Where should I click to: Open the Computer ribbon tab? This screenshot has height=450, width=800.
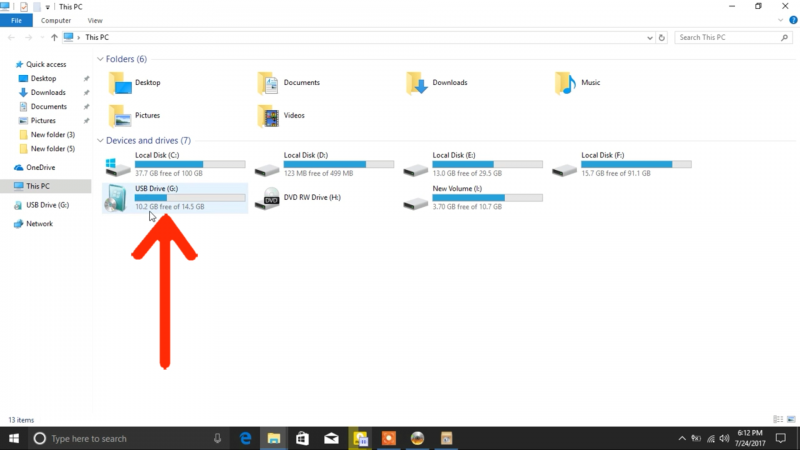56,20
